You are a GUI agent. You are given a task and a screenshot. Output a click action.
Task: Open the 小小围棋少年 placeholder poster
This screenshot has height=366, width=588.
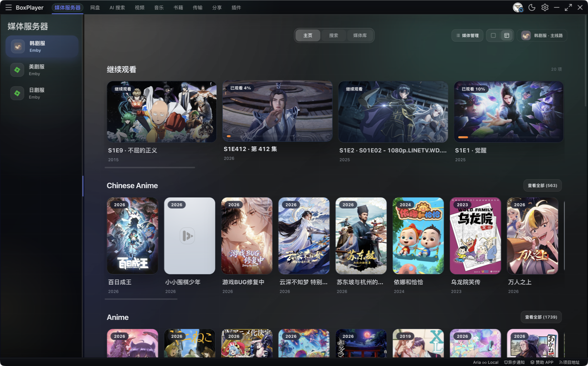coord(190,236)
